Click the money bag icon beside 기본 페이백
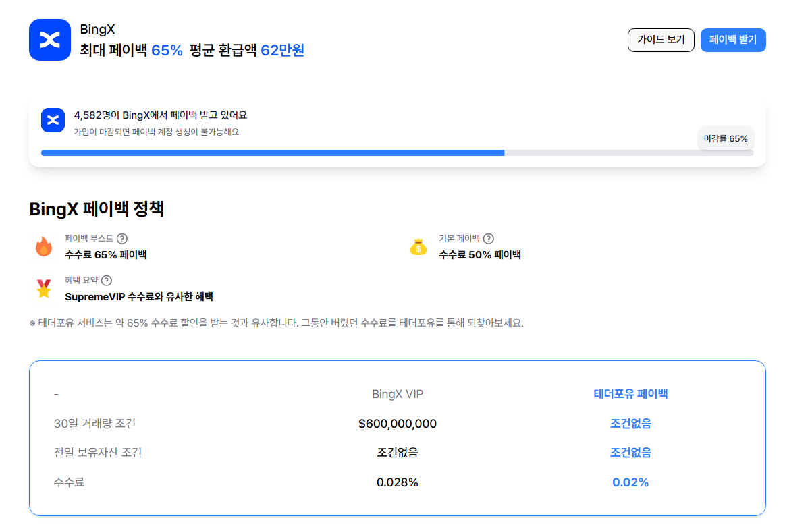812x531 pixels. click(418, 247)
